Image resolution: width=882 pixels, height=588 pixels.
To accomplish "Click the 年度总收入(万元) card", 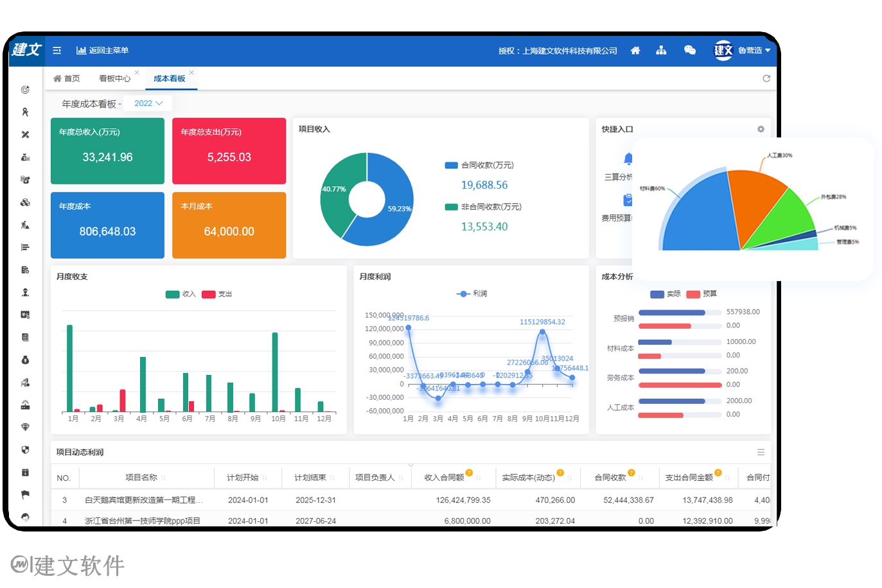I will 107,151.
